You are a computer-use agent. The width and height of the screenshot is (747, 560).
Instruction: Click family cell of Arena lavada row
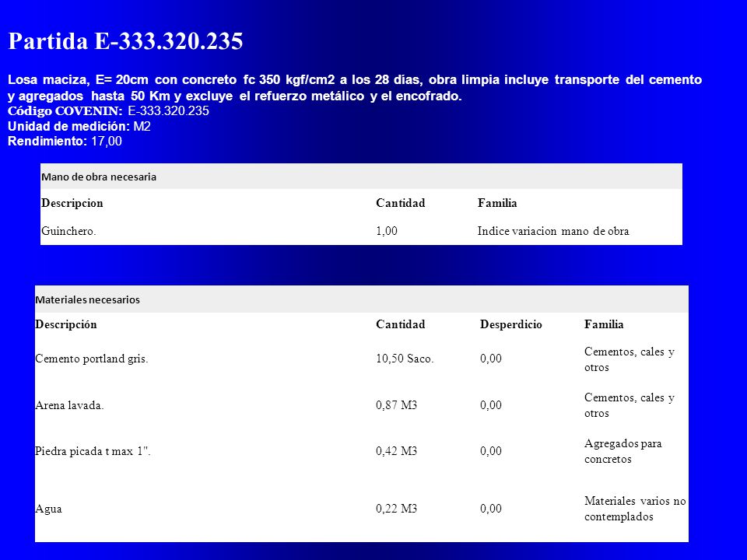[630, 405]
